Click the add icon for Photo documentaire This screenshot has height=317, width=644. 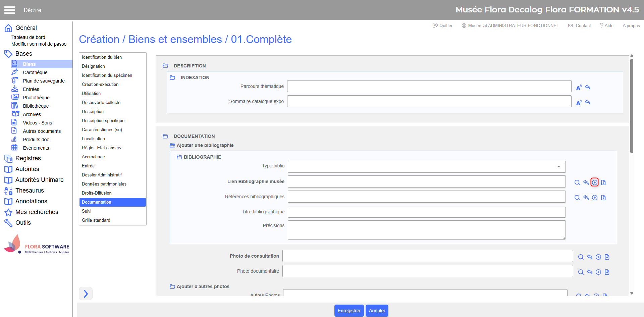pos(598,272)
